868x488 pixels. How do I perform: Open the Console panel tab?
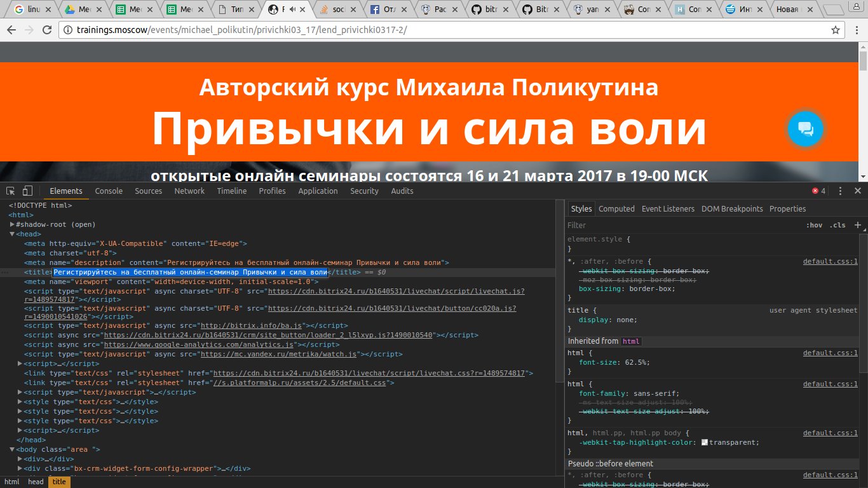[109, 191]
